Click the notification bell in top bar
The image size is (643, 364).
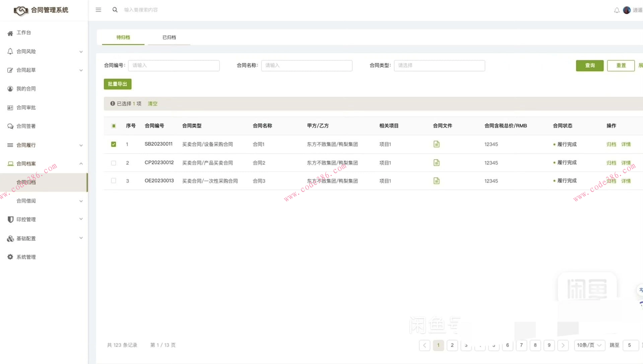pos(617,10)
